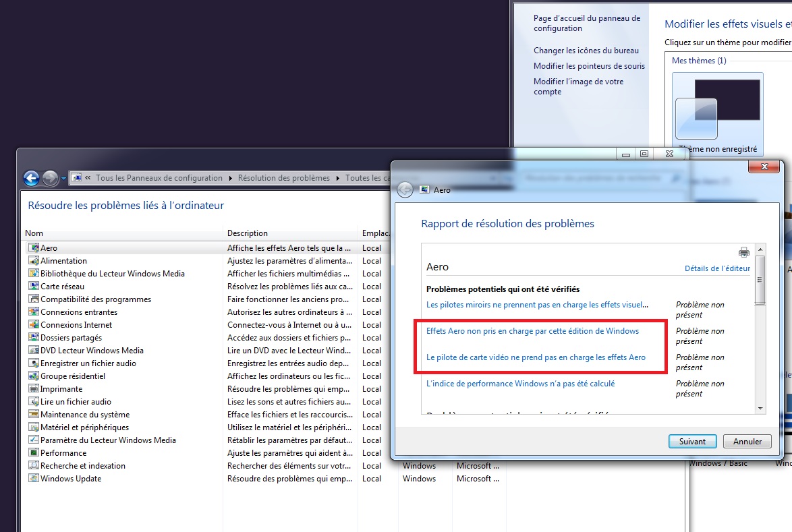
Task: Click the Dossiers partagés icon
Action: [34, 337]
